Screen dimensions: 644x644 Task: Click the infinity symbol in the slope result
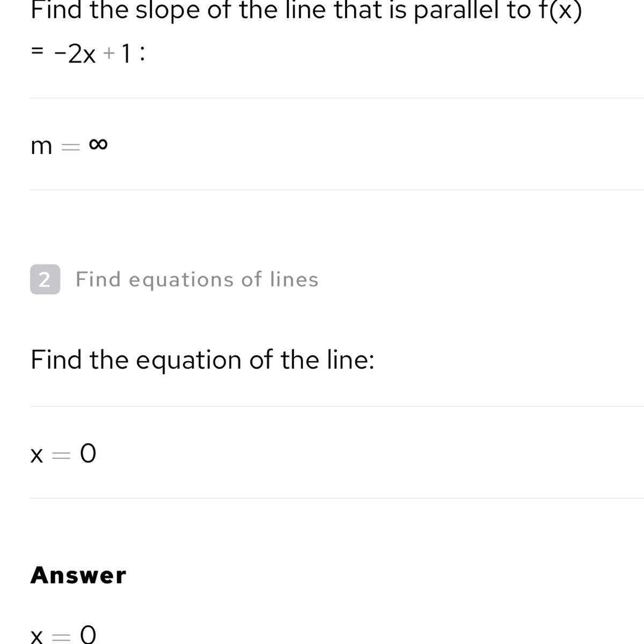click(98, 145)
